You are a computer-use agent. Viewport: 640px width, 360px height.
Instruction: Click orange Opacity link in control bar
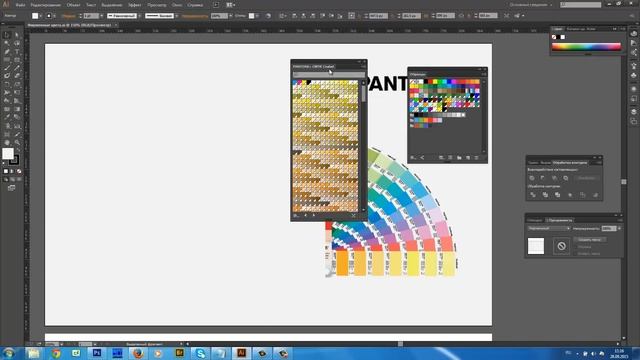point(195,16)
